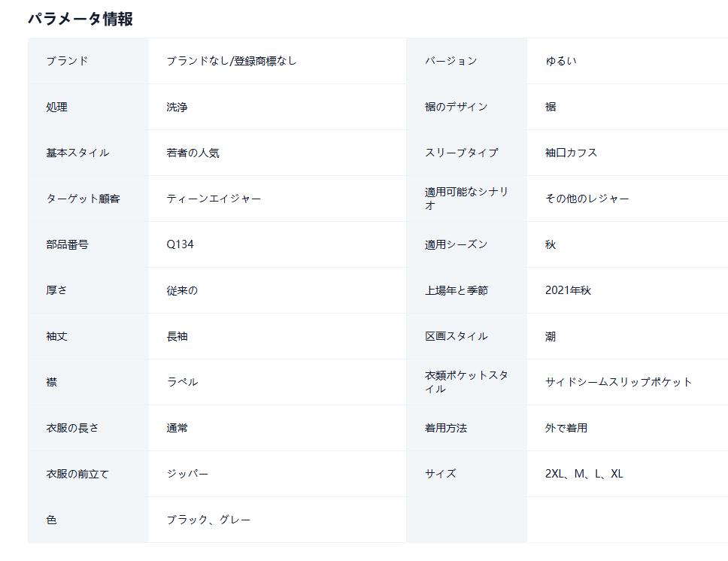This screenshot has height=561, width=728.
Task: Select the ゆるい version value
Action: [x=561, y=61]
